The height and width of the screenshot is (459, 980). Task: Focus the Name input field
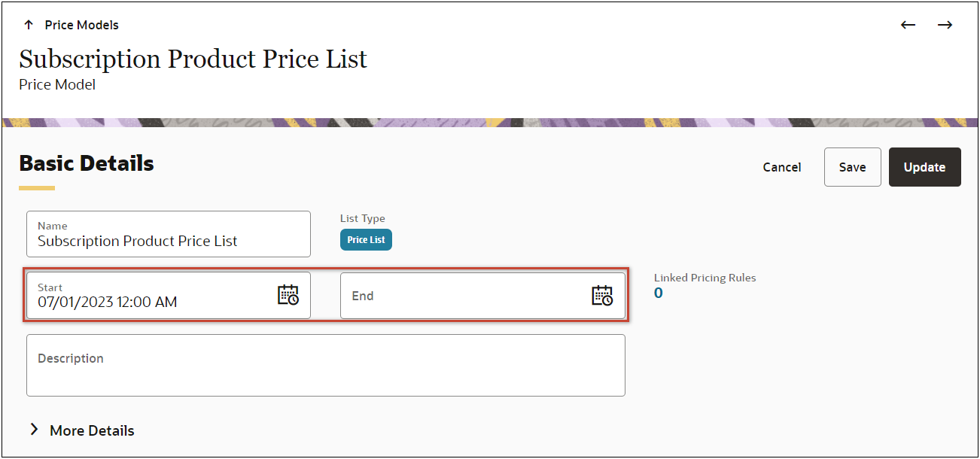(168, 241)
